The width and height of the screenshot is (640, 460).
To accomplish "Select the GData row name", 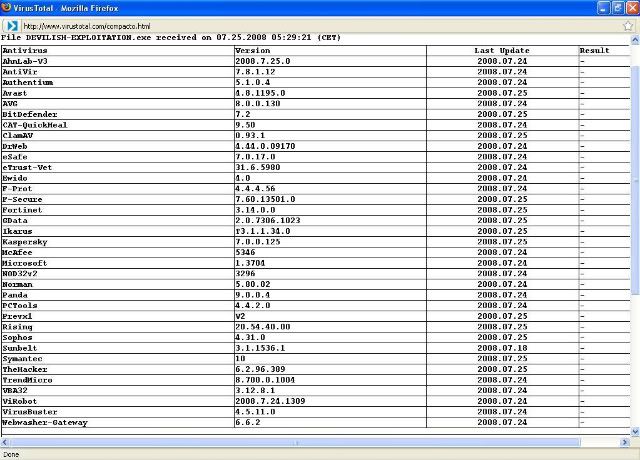I will (15, 220).
